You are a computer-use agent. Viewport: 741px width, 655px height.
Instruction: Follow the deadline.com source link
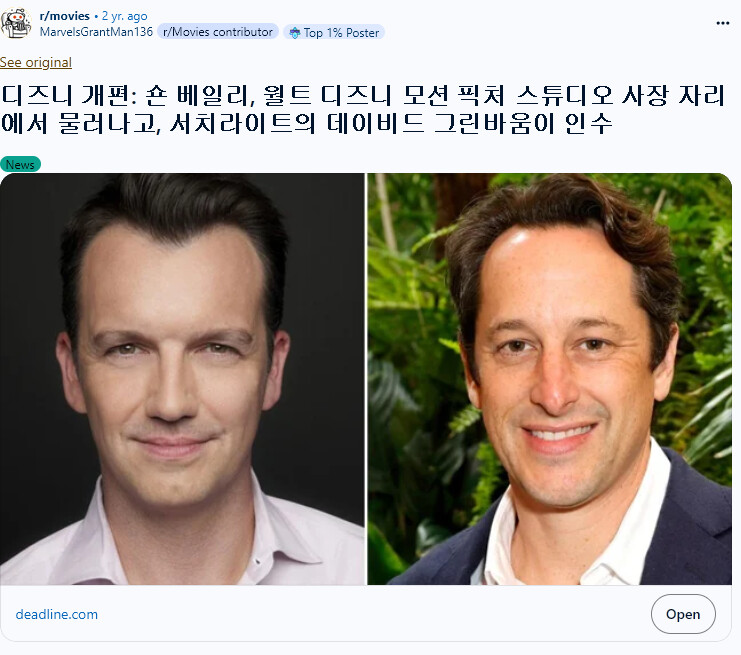(x=57, y=614)
